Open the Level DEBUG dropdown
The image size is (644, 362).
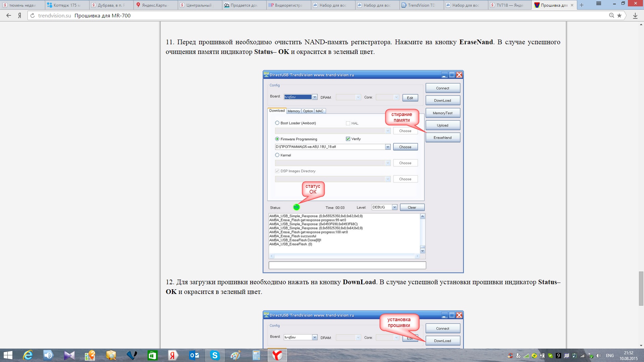click(x=394, y=207)
